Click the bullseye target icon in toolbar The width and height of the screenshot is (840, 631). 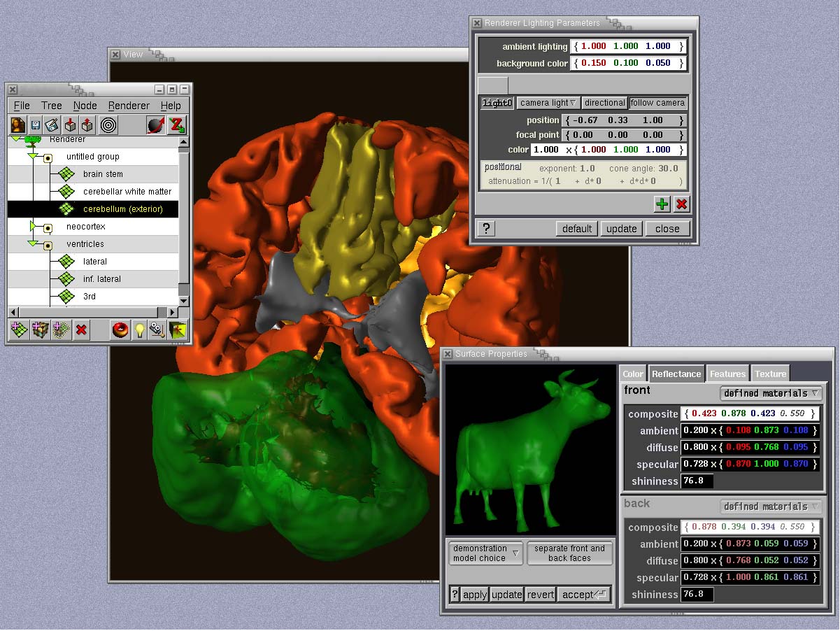(108, 125)
